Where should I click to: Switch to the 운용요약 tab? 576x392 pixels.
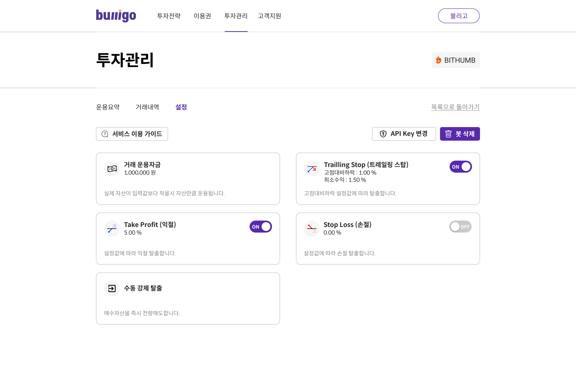pos(108,107)
